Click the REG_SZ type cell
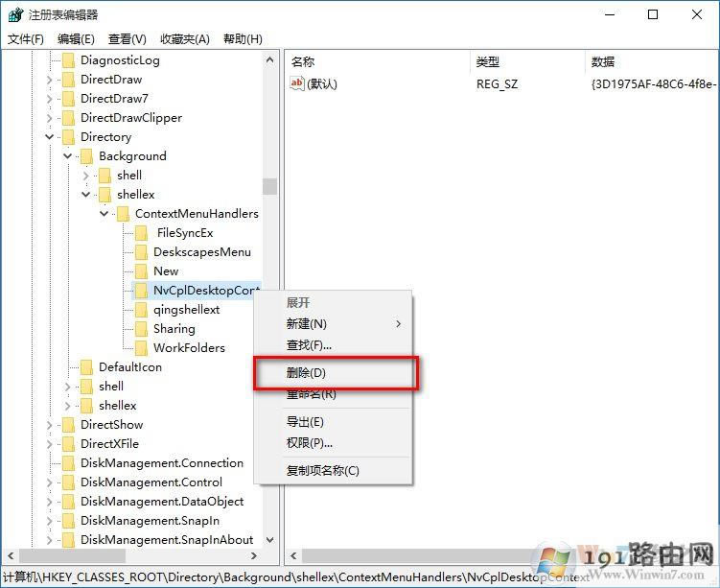This screenshot has width=720, height=588. click(x=497, y=84)
